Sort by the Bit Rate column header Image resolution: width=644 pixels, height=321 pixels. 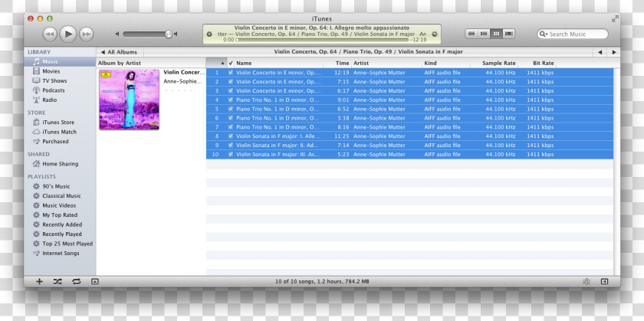[x=537, y=64]
